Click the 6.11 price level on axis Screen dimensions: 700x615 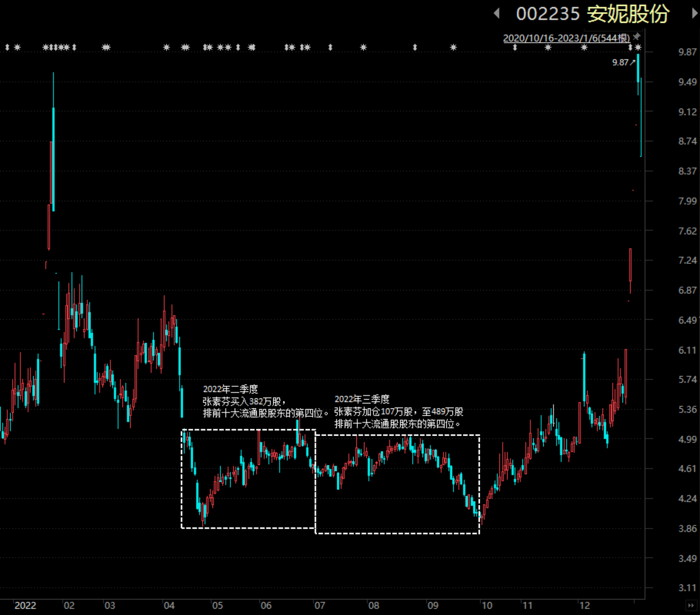(687, 350)
